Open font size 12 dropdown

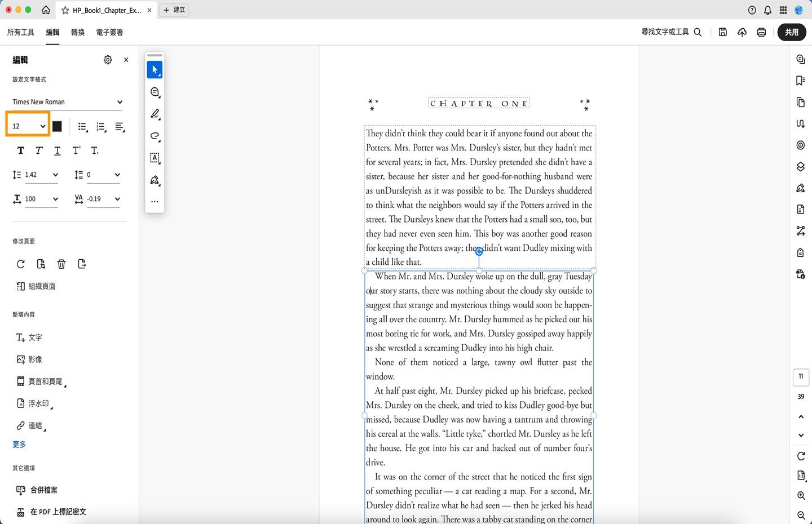click(28, 126)
